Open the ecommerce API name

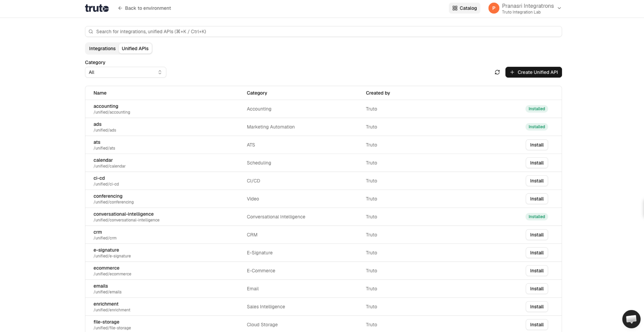pos(106,268)
